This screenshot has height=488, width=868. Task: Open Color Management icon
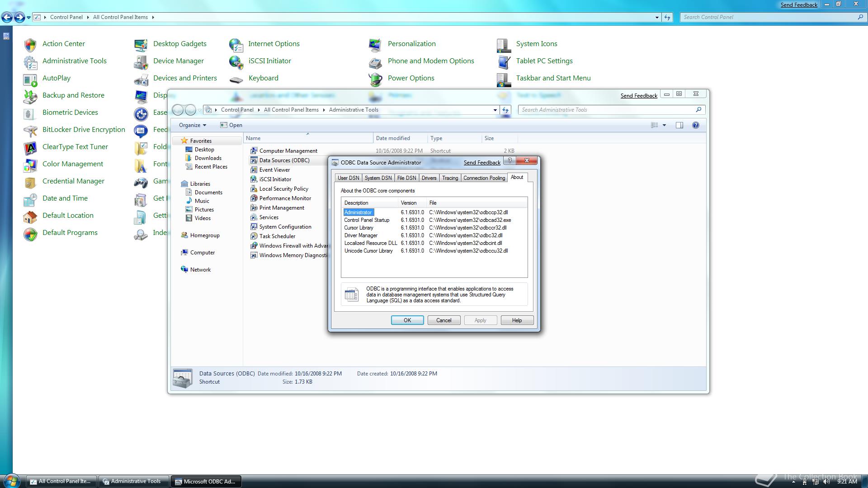[x=30, y=164]
